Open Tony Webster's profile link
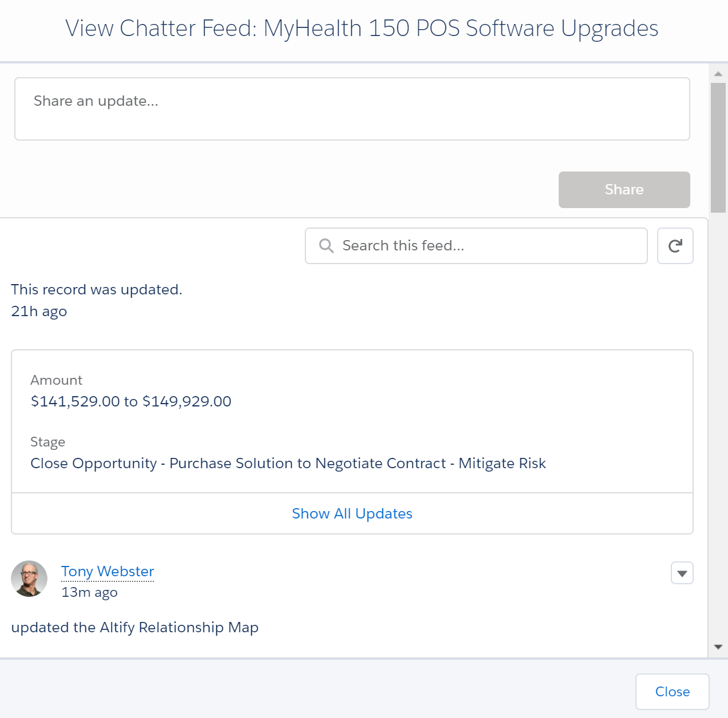Screen dimensions: 728x718 (x=108, y=571)
